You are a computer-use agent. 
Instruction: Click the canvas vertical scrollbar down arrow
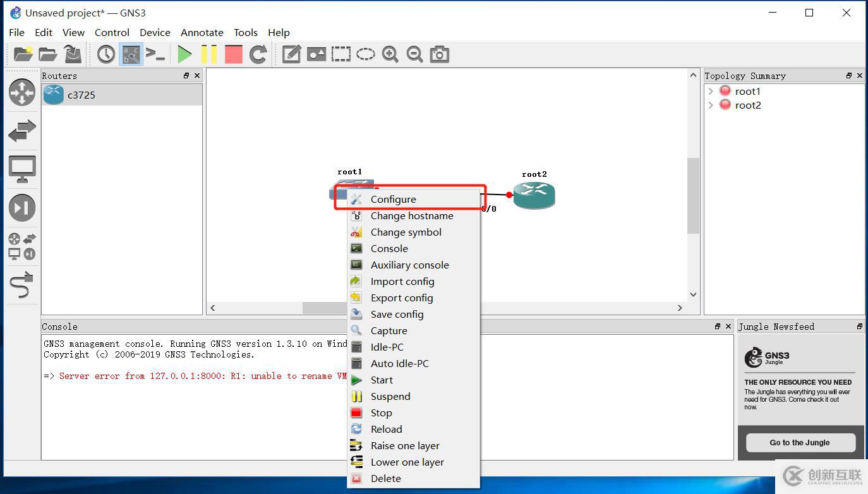693,294
